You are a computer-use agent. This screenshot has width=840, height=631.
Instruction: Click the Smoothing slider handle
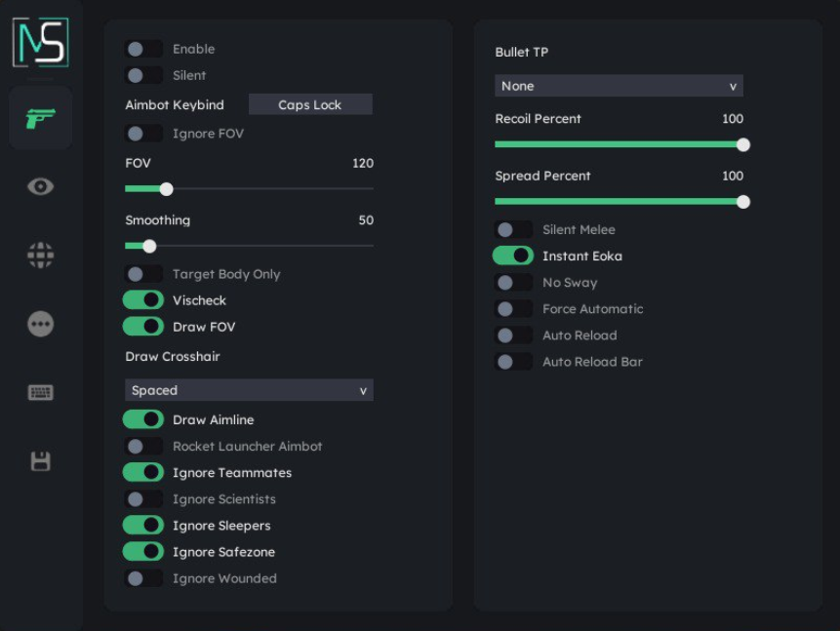click(x=149, y=246)
